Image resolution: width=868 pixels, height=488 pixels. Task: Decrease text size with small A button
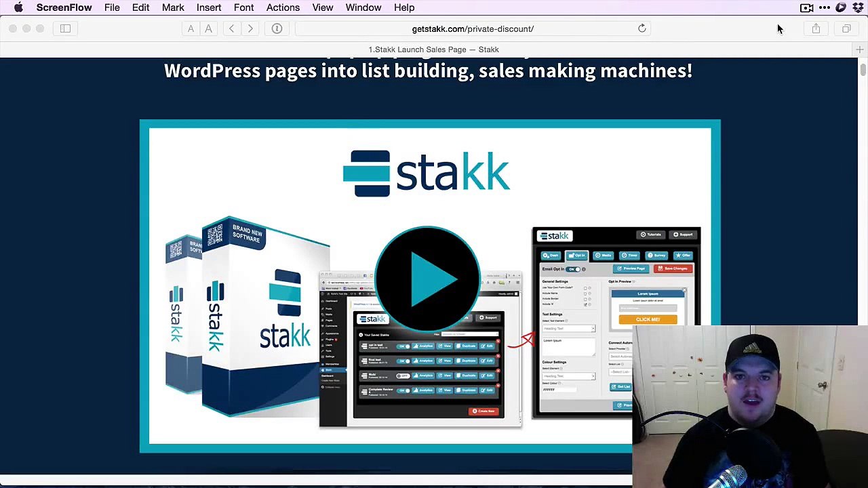(191, 28)
